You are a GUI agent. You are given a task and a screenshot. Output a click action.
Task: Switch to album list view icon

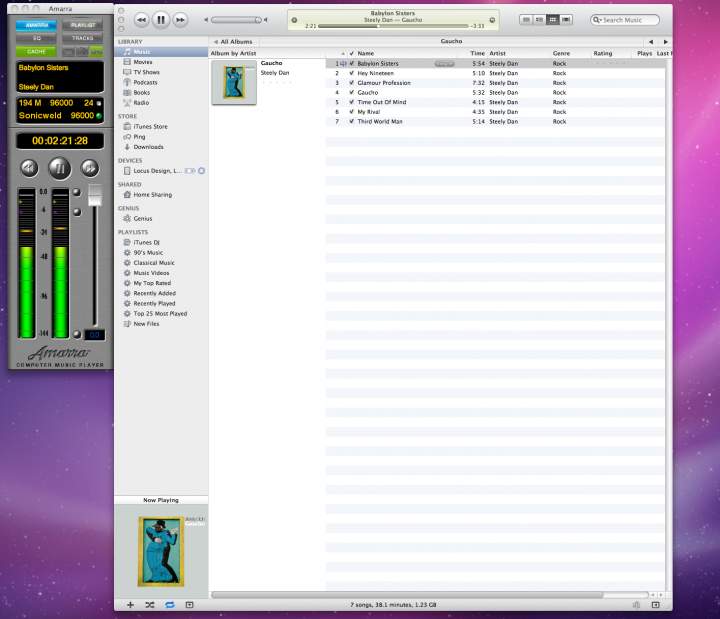pos(540,20)
